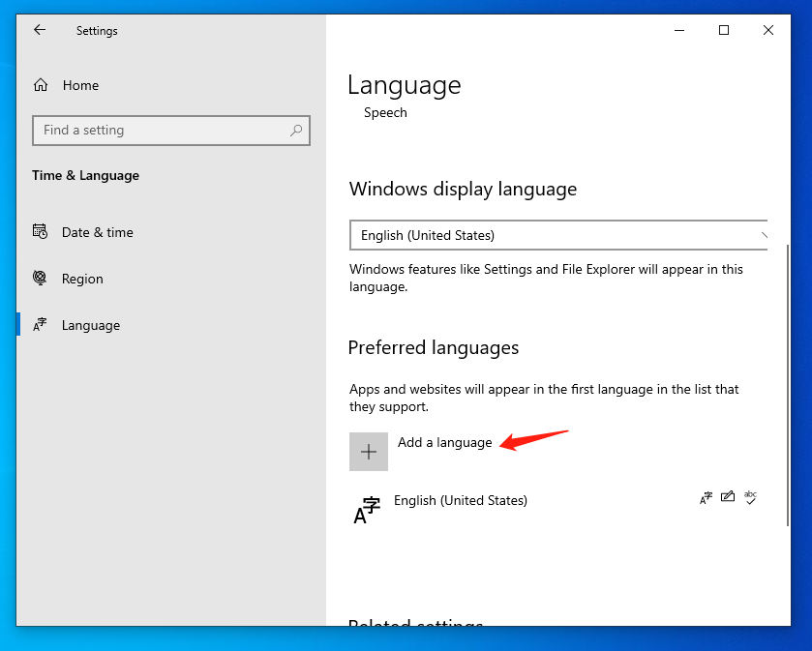Click the vertical scrollbar on the Language page
Screen dimensions: 812x651
pyautogui.click(x=786, y=387)
